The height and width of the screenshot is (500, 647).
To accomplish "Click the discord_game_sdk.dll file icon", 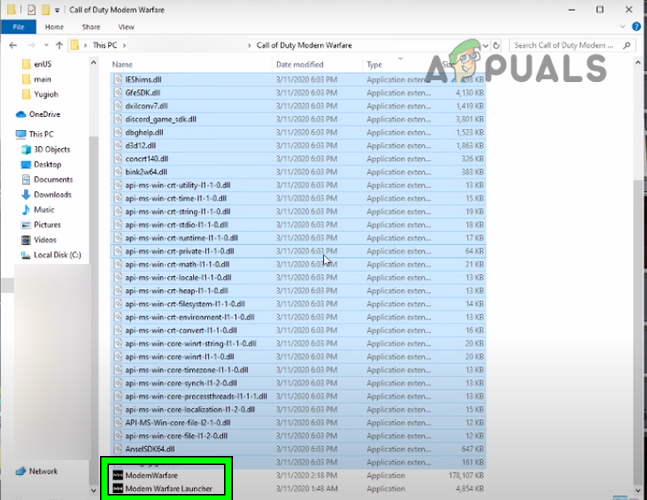I will [x=118, y=119].
